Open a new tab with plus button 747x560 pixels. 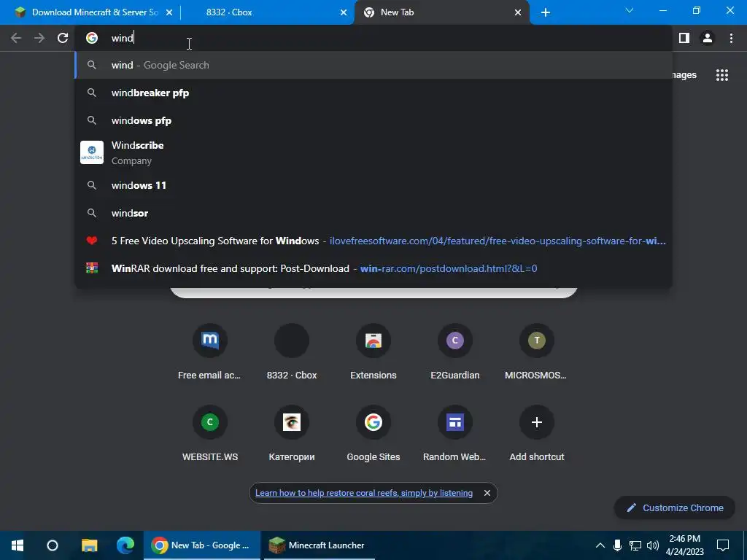coord(546,12)
